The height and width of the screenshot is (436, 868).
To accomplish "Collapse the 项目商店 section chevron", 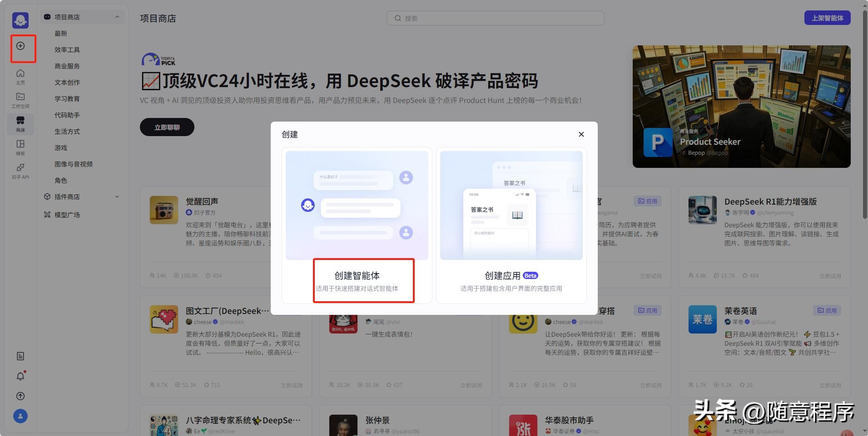I will click(117, 17).
